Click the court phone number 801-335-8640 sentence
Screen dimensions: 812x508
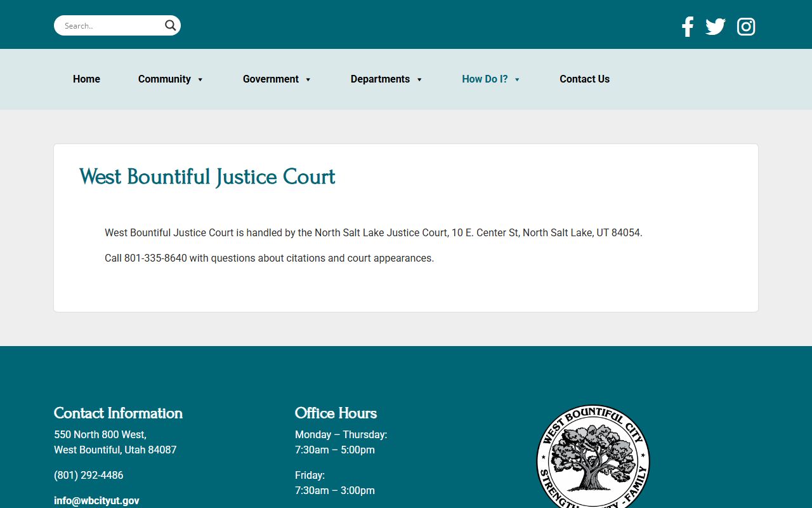[x=269, y=258]
